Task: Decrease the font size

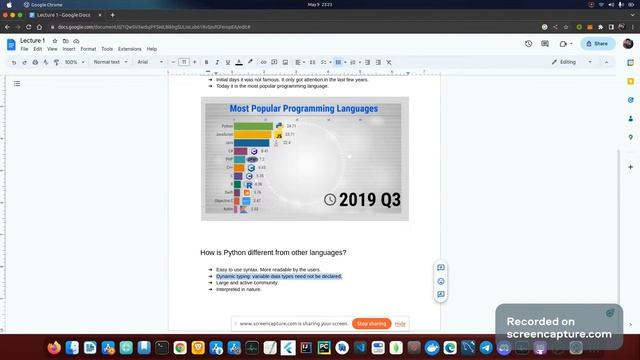Action: click(x=173, y=62)
